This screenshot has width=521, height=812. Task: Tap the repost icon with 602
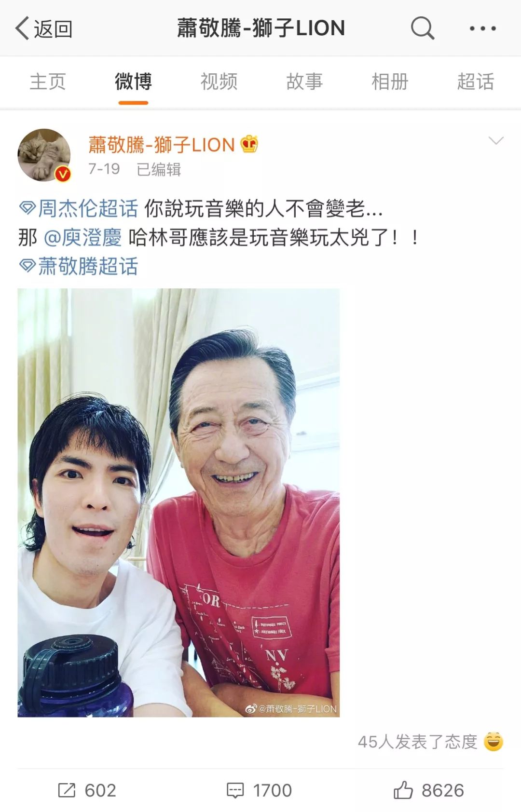(x=87, y=790)
